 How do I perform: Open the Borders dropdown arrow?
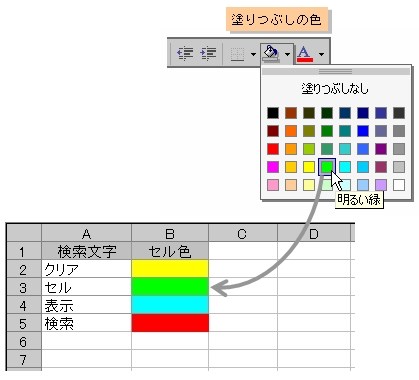[x=254, y=54]
